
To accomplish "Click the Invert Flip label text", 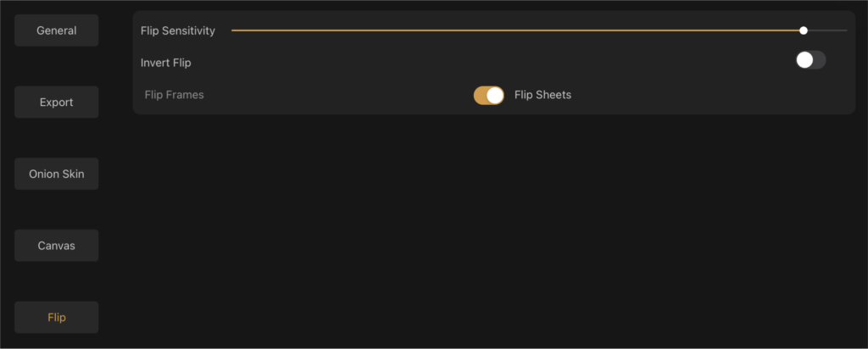I will (x=166, y=63).
